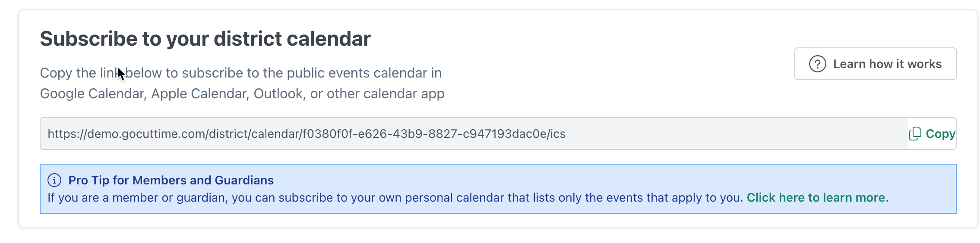
Task: Click the Pro Tip for Members and Guardians title
Action: click(x=171, y=180)
